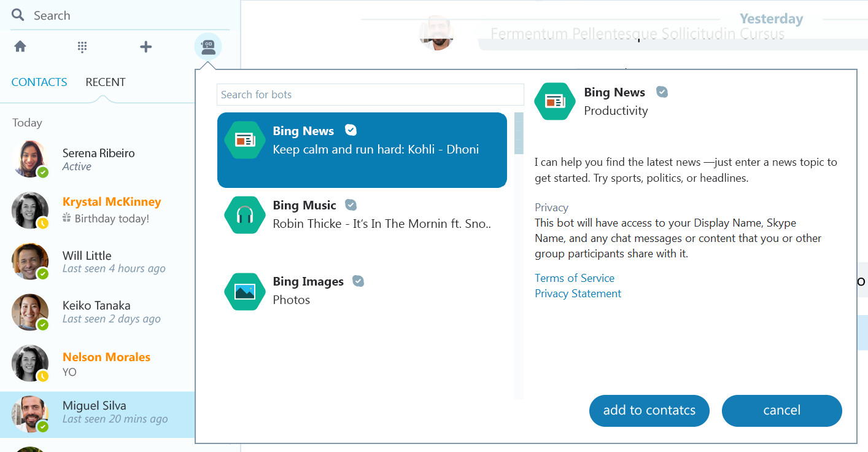Click Krystal McKinney's avatar
Screen dimensions: 868x452
[30, 211]
